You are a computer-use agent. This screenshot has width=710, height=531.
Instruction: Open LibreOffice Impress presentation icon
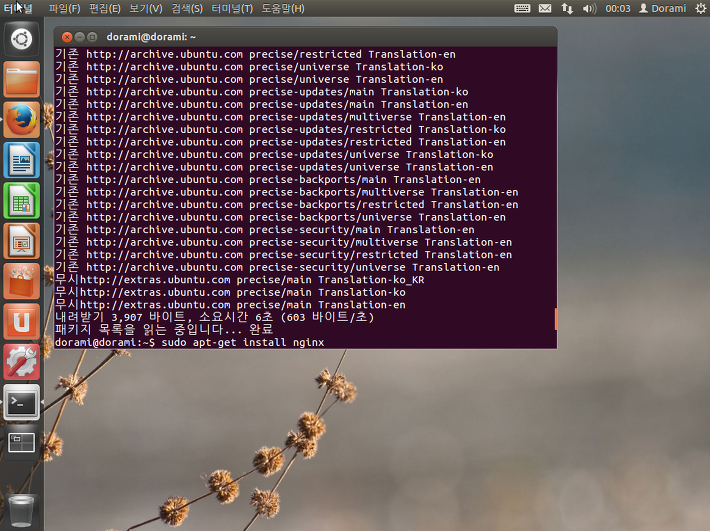click(21, 241)
